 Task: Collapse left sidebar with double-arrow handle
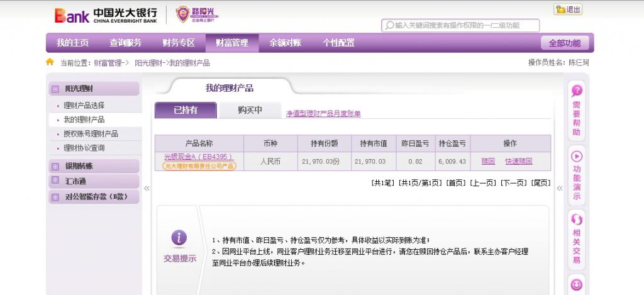click(x=147, y=187)
